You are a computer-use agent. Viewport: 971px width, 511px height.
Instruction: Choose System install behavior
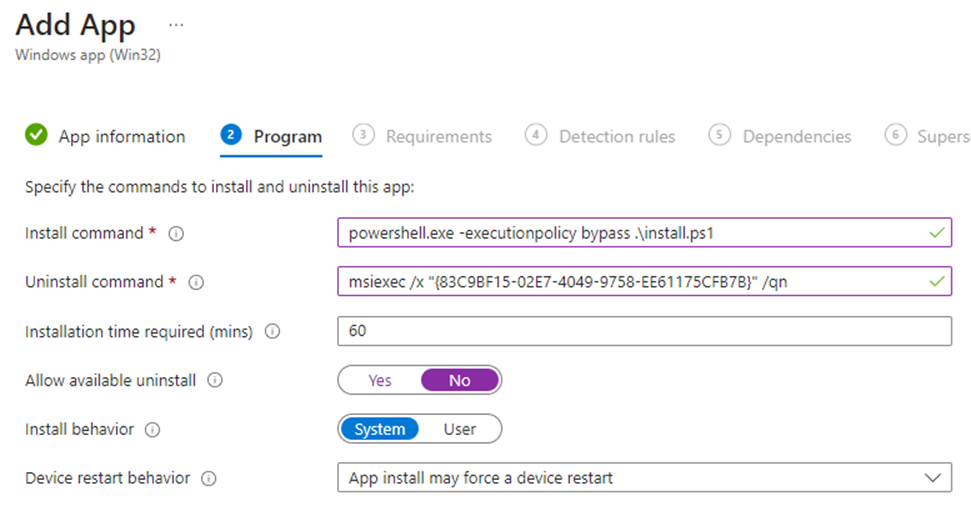(380, 430)
